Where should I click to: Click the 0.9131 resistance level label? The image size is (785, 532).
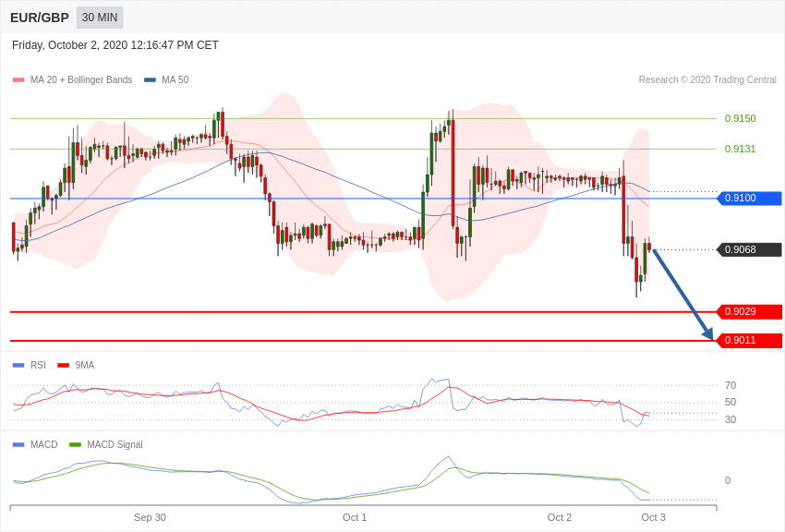741,149
